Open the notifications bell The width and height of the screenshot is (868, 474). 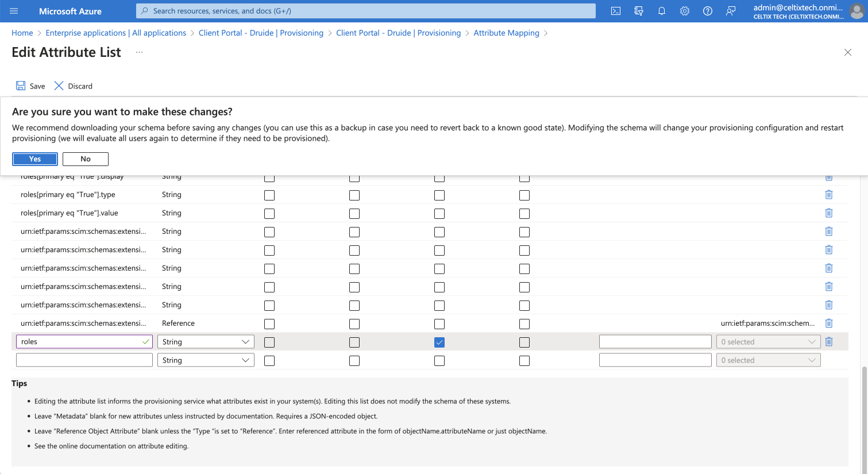(662, 11)
